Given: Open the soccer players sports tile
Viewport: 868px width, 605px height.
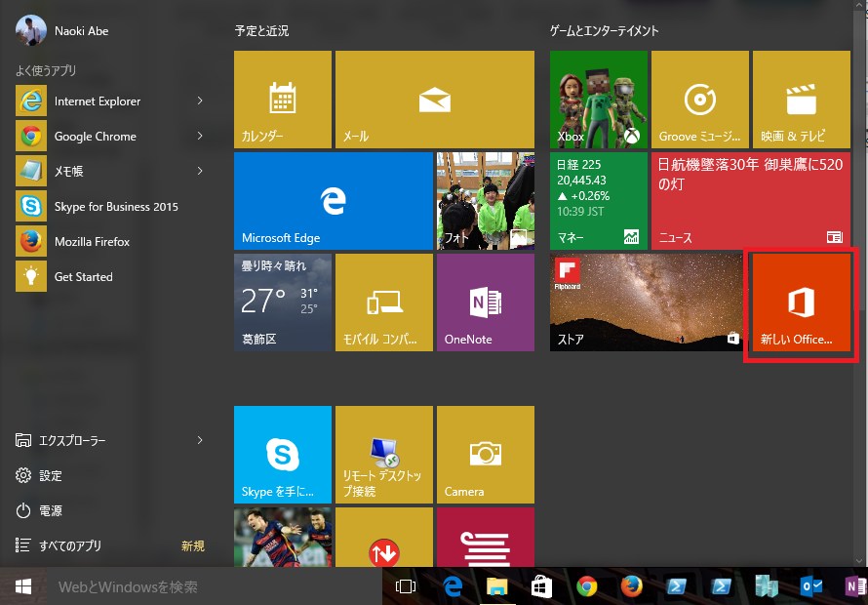Looking at the screenshot, I should [282, 537].
